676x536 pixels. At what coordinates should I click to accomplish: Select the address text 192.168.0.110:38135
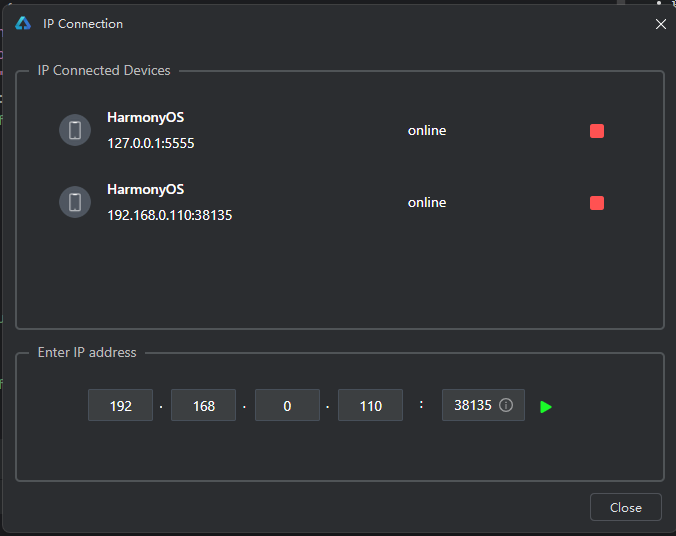point(169,215)
